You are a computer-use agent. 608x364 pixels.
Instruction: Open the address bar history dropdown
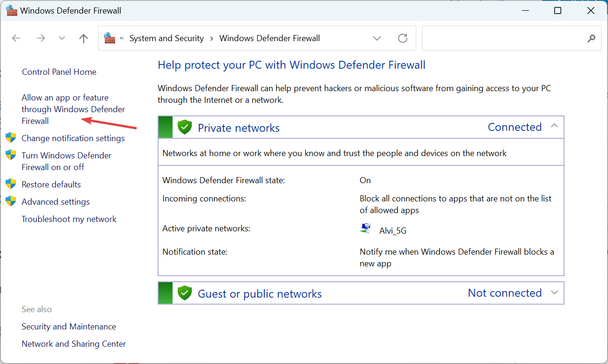click(377, 38)
